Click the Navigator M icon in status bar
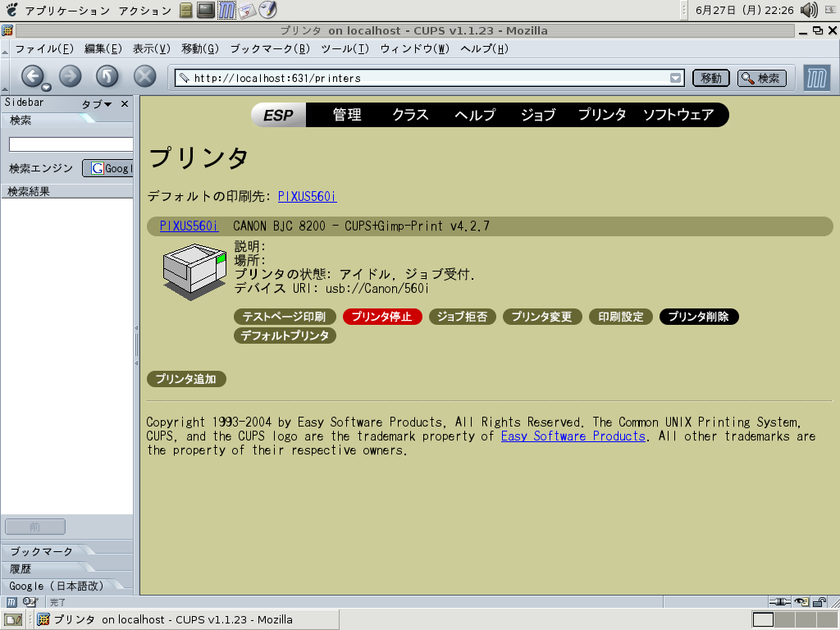 coord(11,602)
